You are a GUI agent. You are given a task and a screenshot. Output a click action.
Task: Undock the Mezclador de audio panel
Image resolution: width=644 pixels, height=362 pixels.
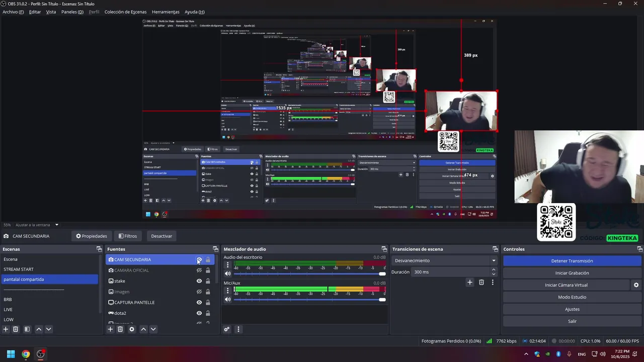click(x=384, y=249)
